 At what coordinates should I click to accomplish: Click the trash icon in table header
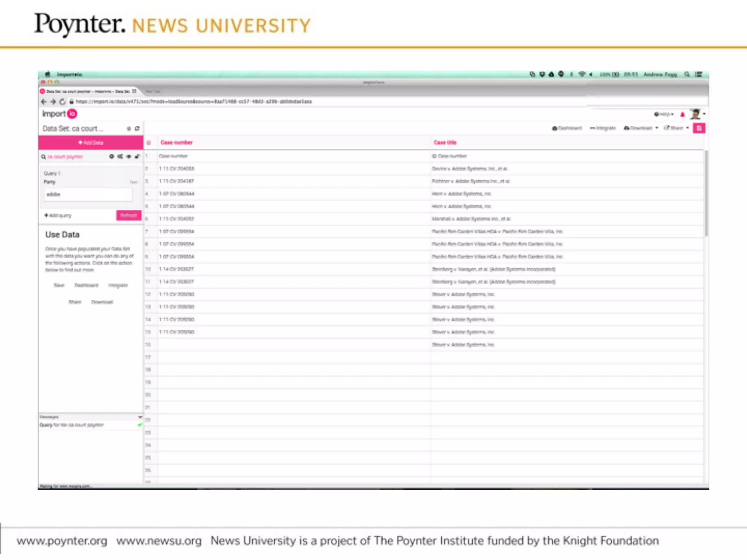pos(148,143)
